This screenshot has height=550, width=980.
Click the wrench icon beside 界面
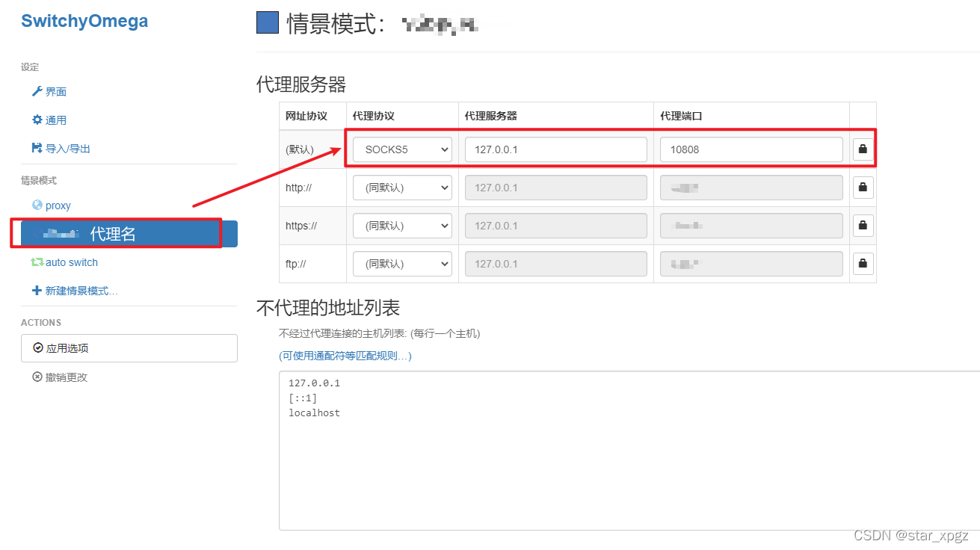pos(37,91)
